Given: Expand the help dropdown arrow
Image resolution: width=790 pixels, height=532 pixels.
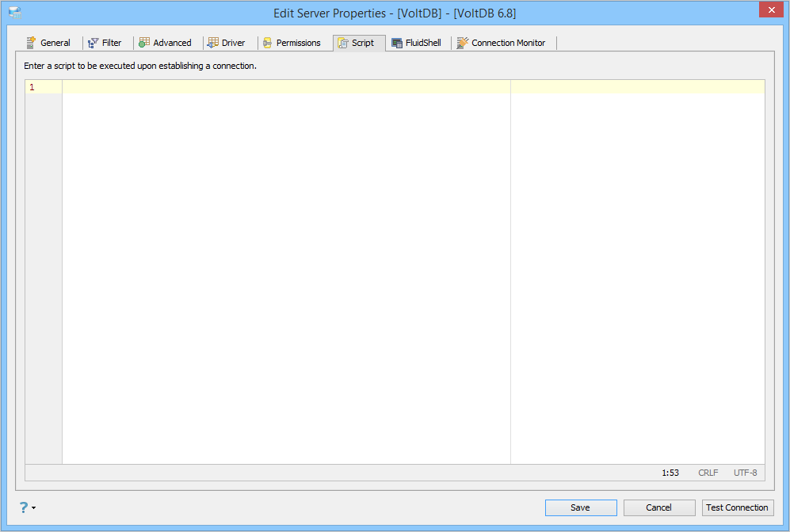Looking at the screenshot, I should (34, 507).
